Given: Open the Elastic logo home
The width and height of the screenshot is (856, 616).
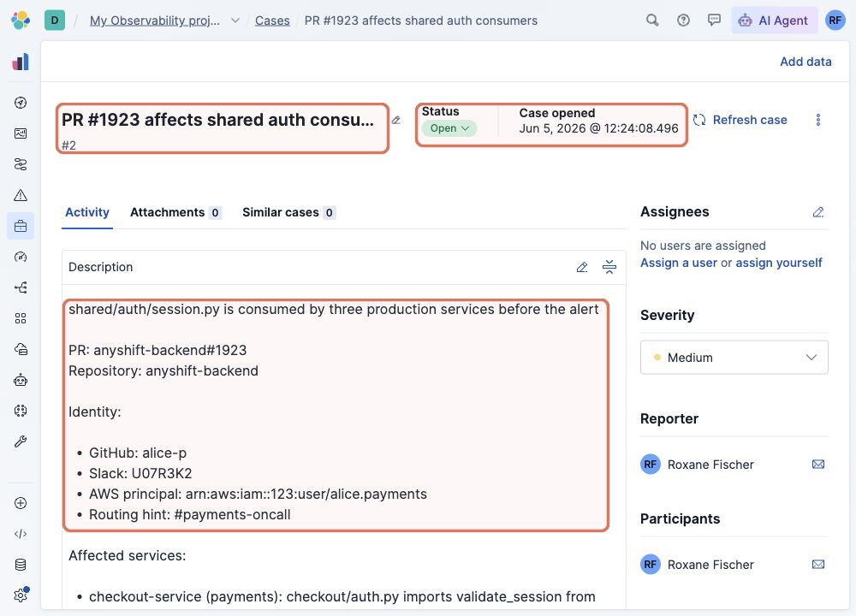Looking at the screenshot, I should pyautogui.click(x=21, y=21).
